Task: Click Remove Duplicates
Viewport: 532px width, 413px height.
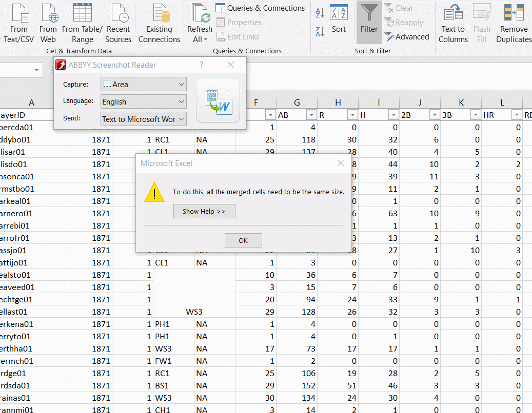Action: (514, 23)
